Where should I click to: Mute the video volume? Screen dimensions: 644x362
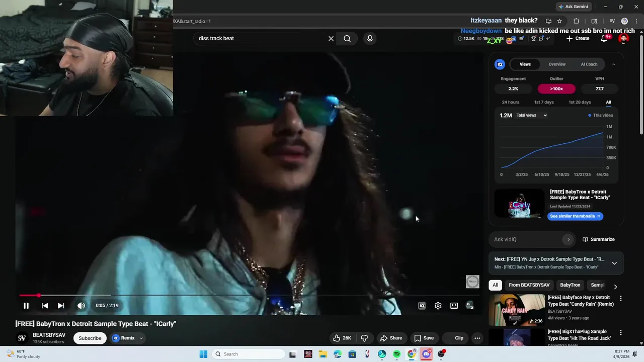pos(81,306)
